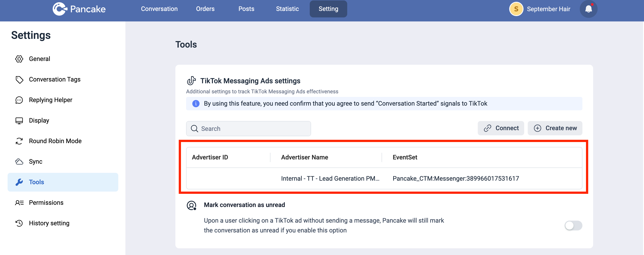Focus the Search input field
644x255 pixels.
(249, 129)
